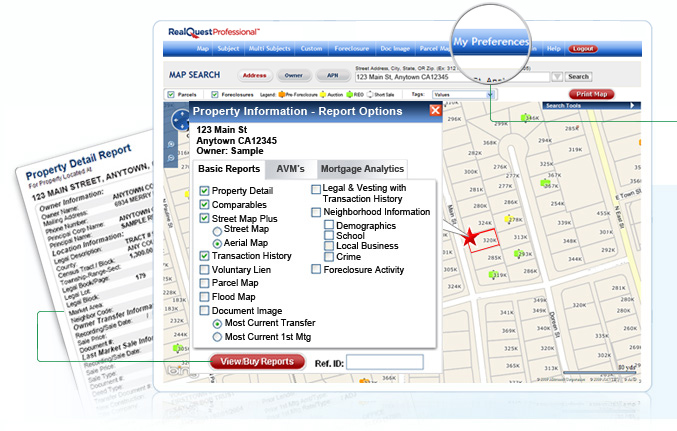Close the Report Options dialog

point(435,111)
